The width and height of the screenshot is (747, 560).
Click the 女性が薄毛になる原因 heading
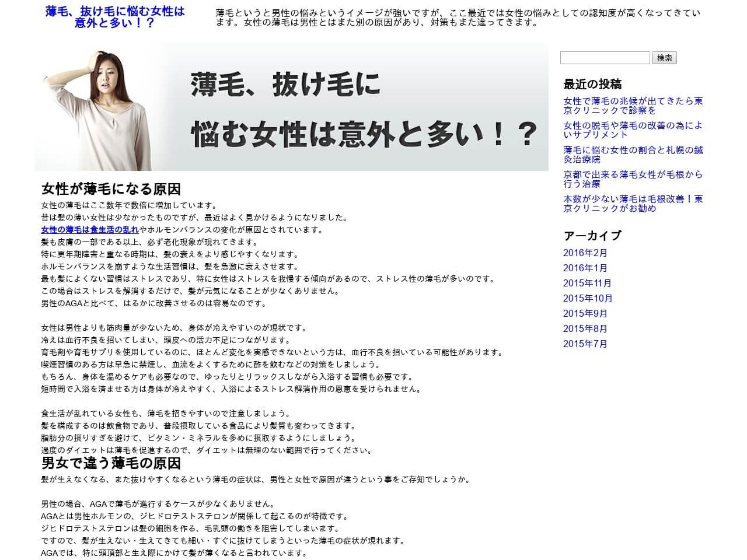coord(111,190)
